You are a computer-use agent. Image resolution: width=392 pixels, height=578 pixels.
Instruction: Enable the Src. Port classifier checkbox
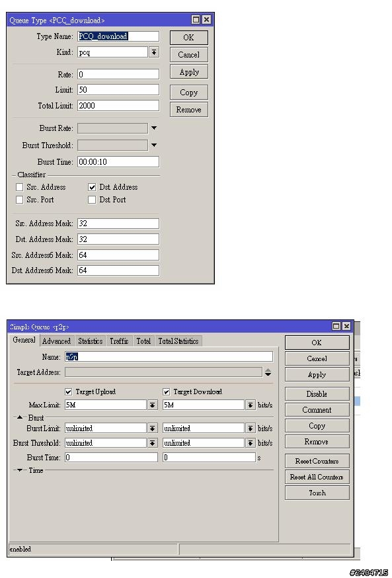[20, 200]
